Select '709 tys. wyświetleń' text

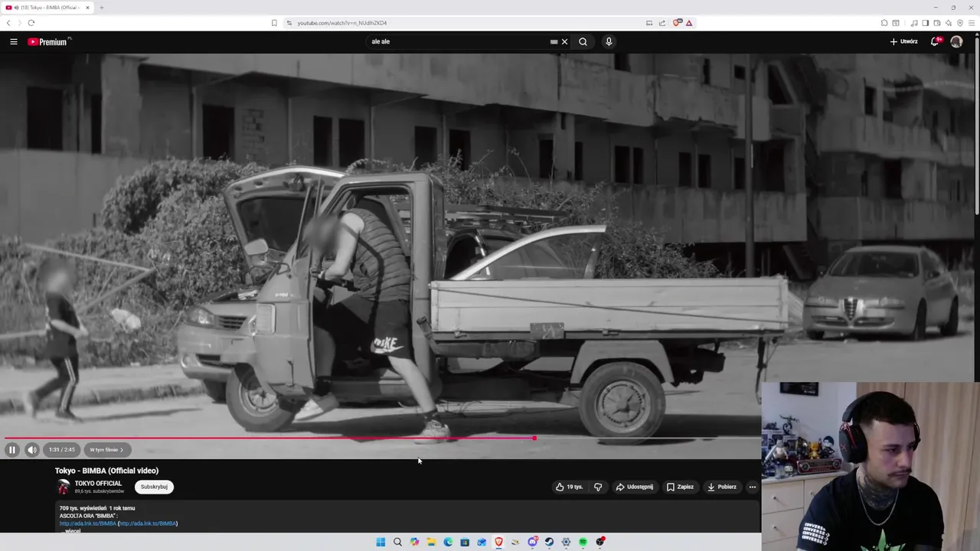[83, 508]
